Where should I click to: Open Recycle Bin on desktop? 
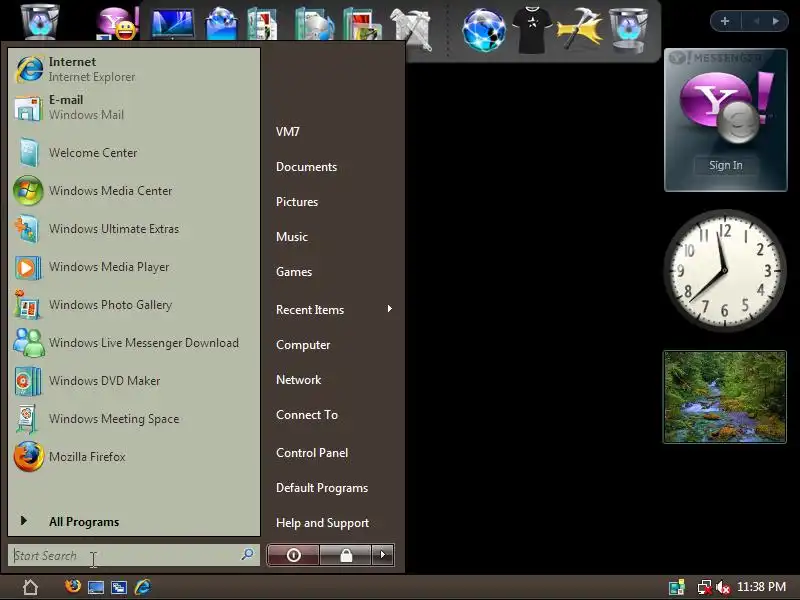[40, 21]
